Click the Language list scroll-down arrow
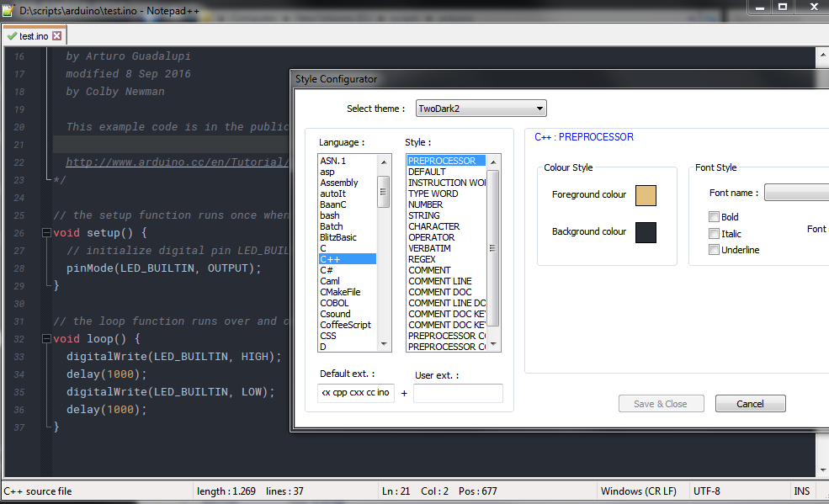 (x=384, y=344)
